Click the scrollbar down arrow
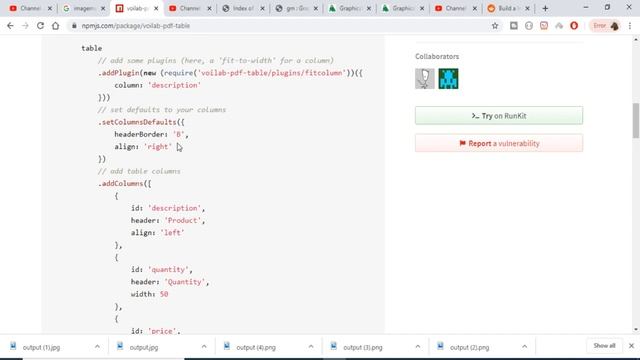 pos(636,329)
